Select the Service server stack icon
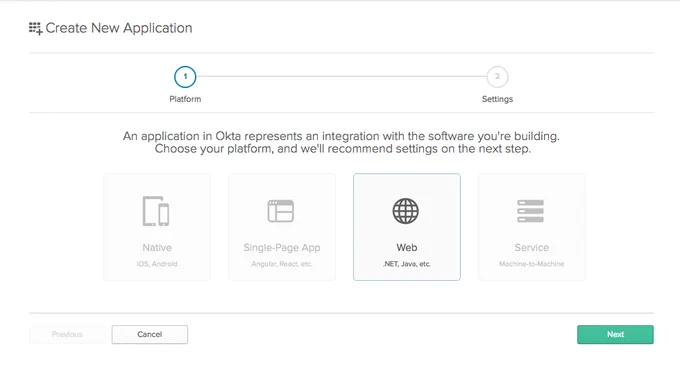The image size is (680, 371). tap(530, 211)
